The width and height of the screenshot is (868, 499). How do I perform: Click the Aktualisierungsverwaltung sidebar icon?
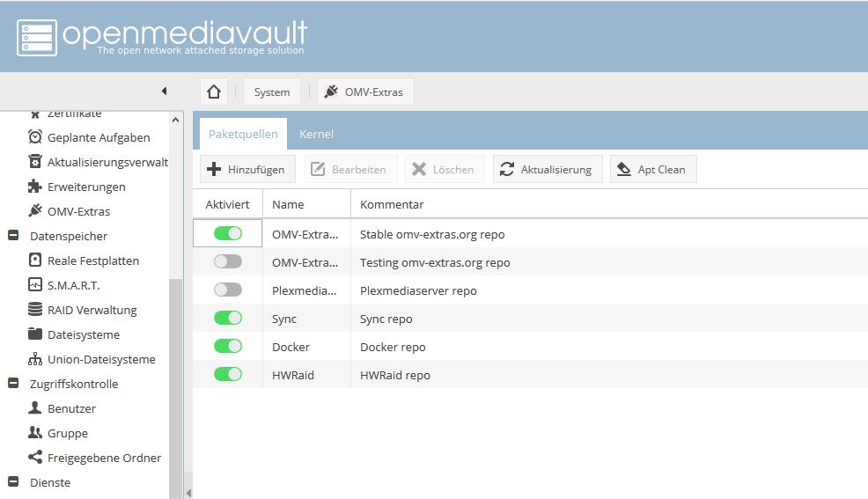35,162
